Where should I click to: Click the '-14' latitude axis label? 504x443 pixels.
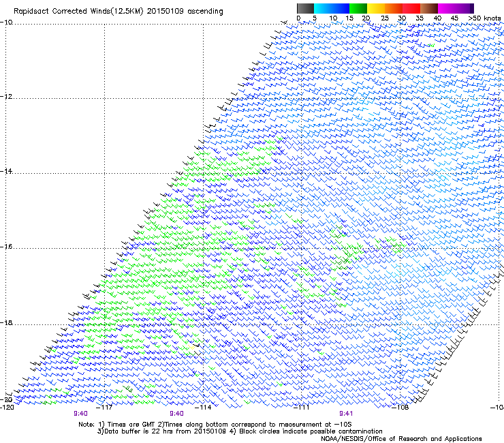pyautogui.click(x=6, y=171)
